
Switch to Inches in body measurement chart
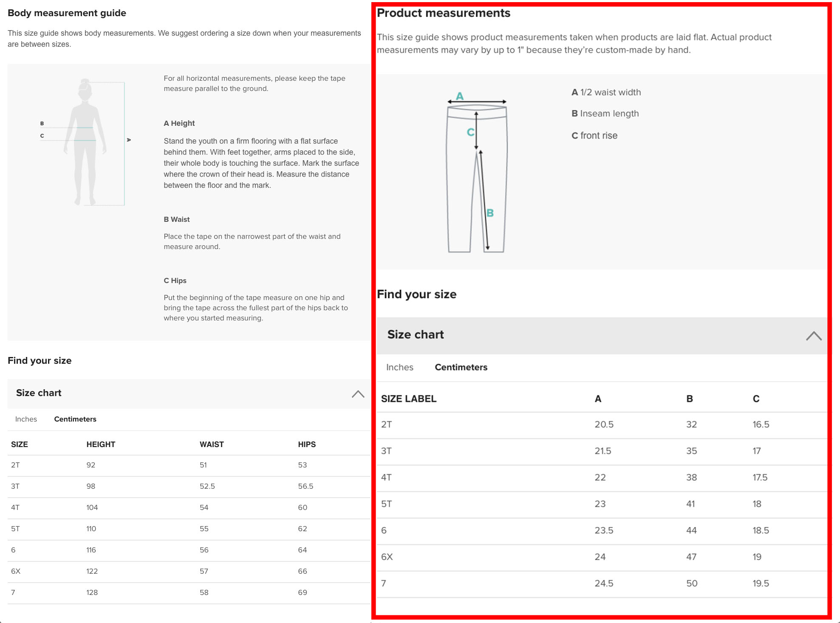tap(26, 419)
